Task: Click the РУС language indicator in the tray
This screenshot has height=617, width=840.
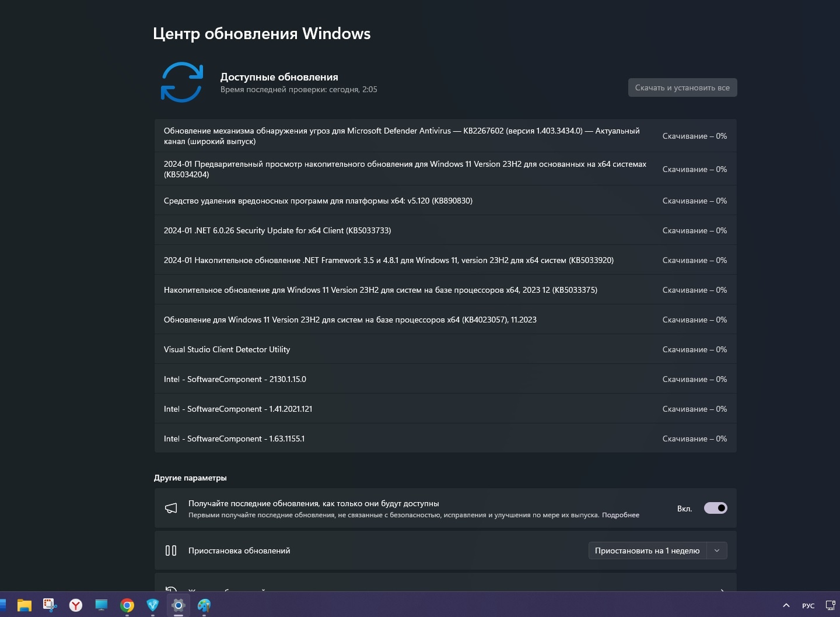Action: (x=808, y=606)
